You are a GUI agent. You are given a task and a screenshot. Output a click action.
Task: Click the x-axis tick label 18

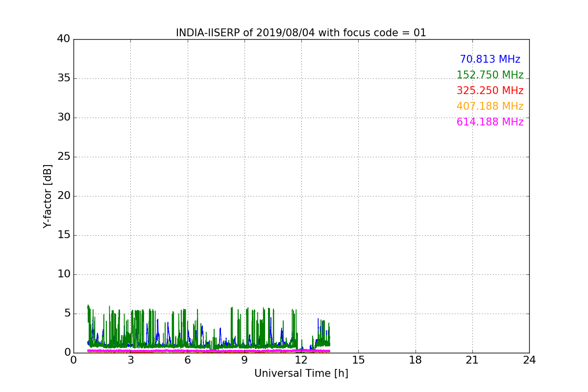[x=416, y=360]
